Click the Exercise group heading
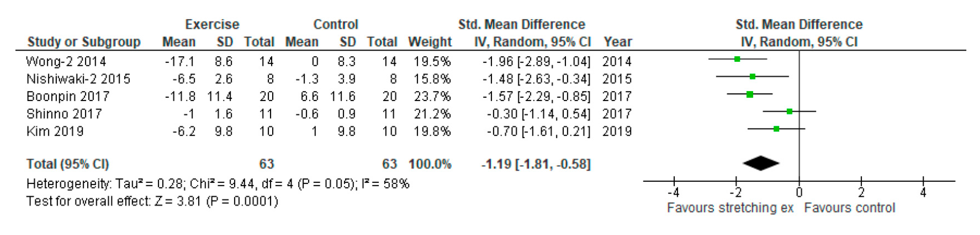 pos(212,24)
